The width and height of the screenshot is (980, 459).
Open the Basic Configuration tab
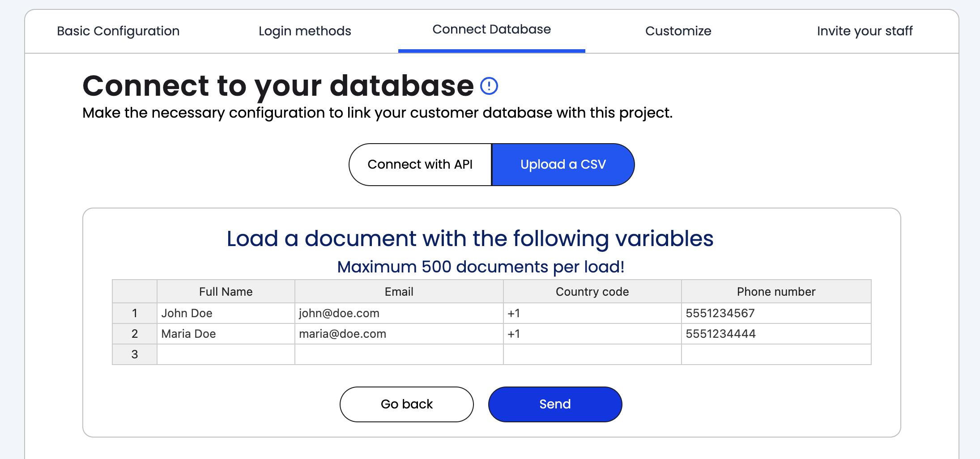point(118,31)
